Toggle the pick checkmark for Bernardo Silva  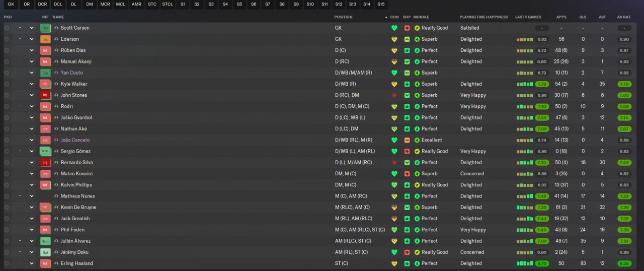point(7,163)
